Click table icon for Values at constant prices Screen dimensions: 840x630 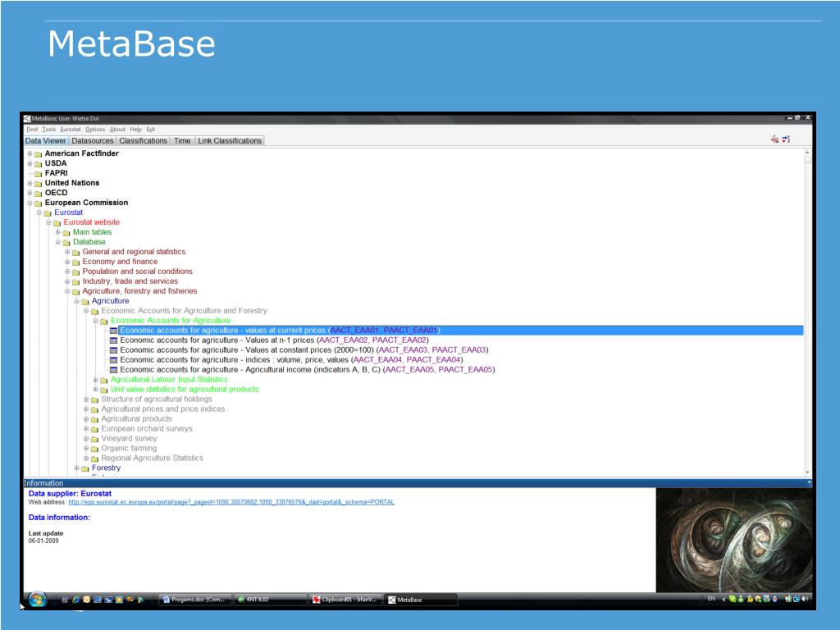[x=113, y=350]
